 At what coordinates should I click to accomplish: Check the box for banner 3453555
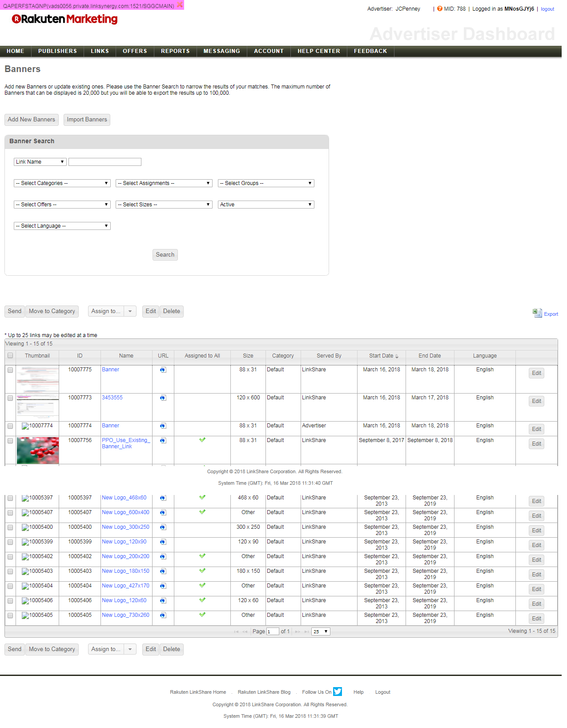coord(10,398)
